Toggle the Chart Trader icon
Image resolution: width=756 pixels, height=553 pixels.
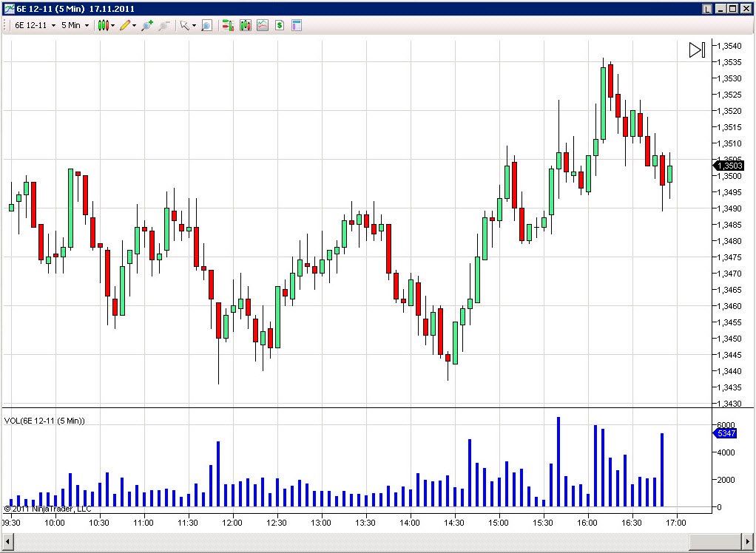[x=228, y=25]
